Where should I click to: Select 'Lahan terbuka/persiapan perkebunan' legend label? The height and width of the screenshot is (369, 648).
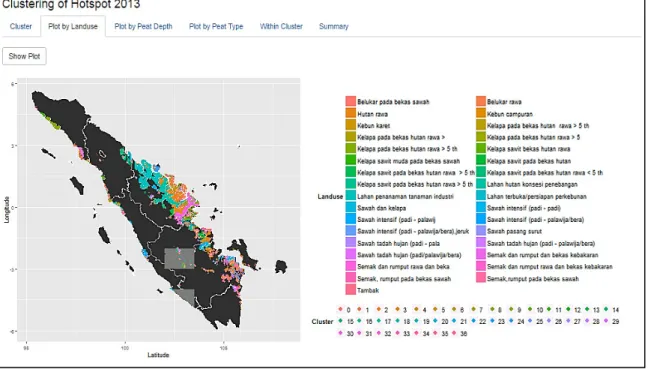(x=536, y=196)
